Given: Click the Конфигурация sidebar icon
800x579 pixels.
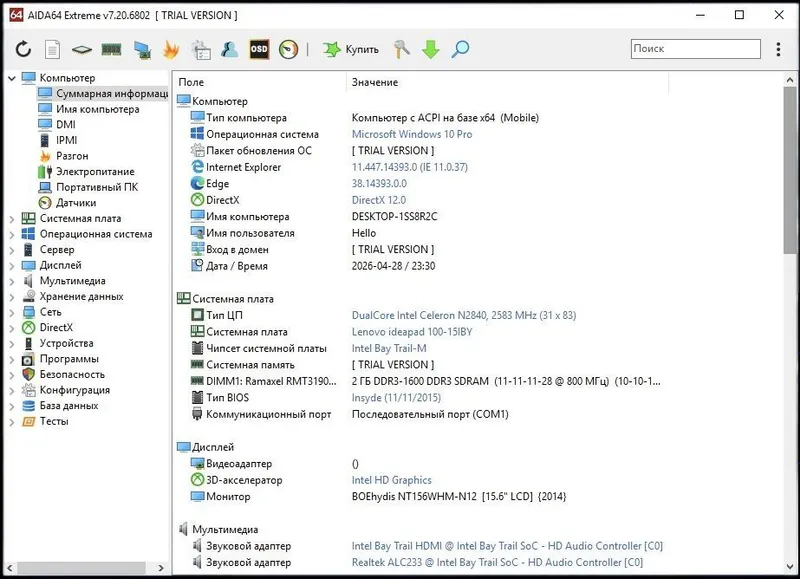Looking at the screenshot, I should coord(29,390).
